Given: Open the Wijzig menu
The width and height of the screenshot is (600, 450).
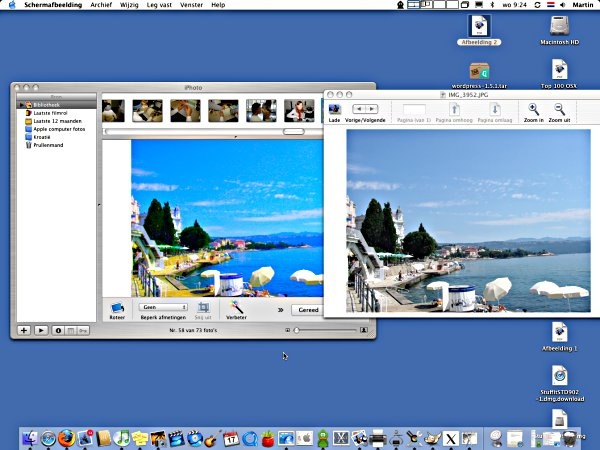Looking at the screenshot, I should click(129, 5).
